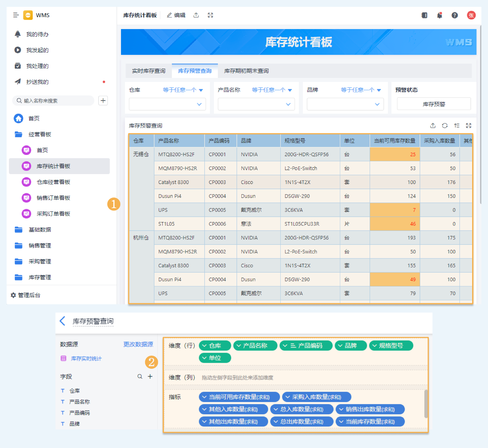Click the 更改数据源 link
This screenshot has width=488, height=448.
point(138,344)
